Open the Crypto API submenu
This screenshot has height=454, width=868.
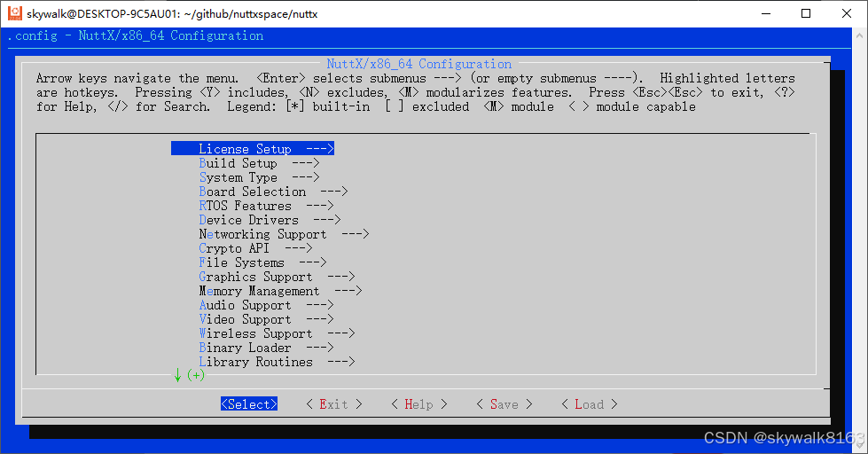pos(255,248)
